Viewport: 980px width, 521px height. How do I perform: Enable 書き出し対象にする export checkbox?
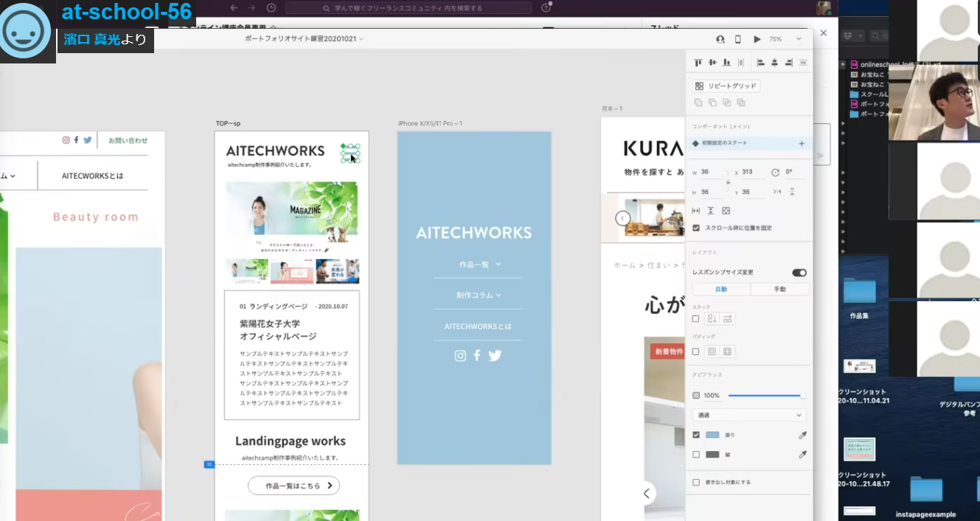pos(696,483)
